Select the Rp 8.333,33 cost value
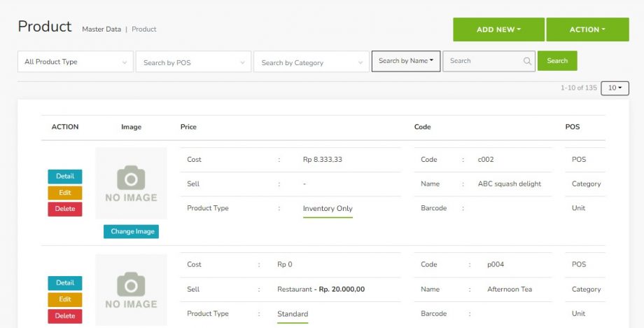 323,160
